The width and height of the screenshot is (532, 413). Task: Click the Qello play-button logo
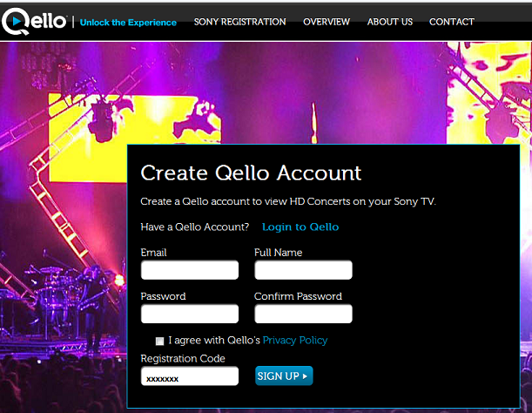(34, 21)
